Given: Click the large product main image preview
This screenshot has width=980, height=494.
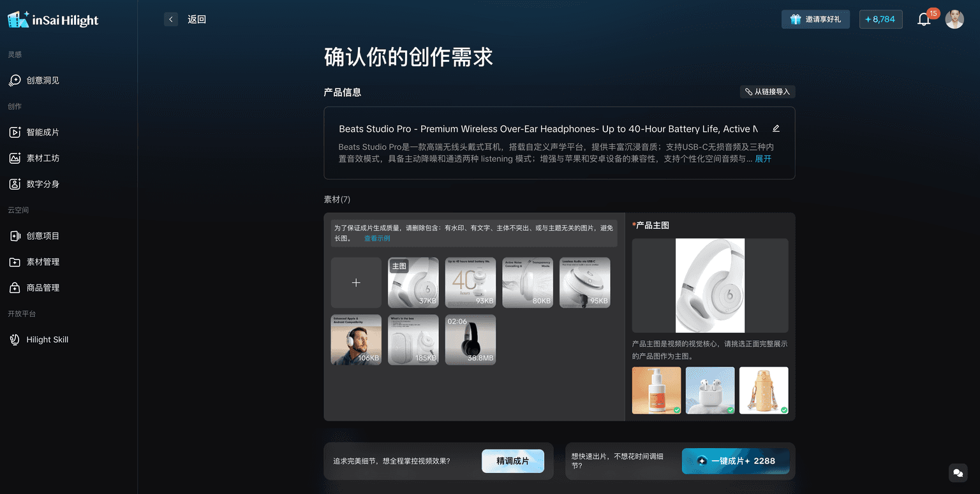Looking at the screenshot, I should point(710,286).
